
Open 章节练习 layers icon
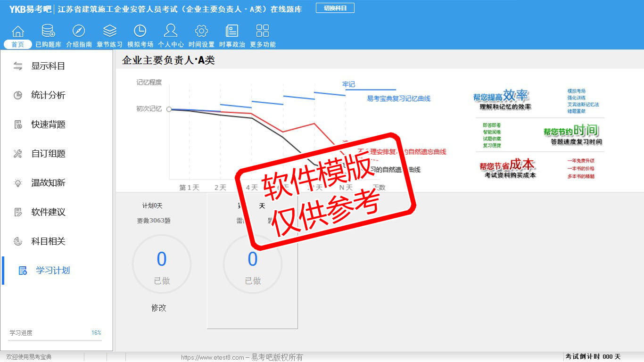109,32
